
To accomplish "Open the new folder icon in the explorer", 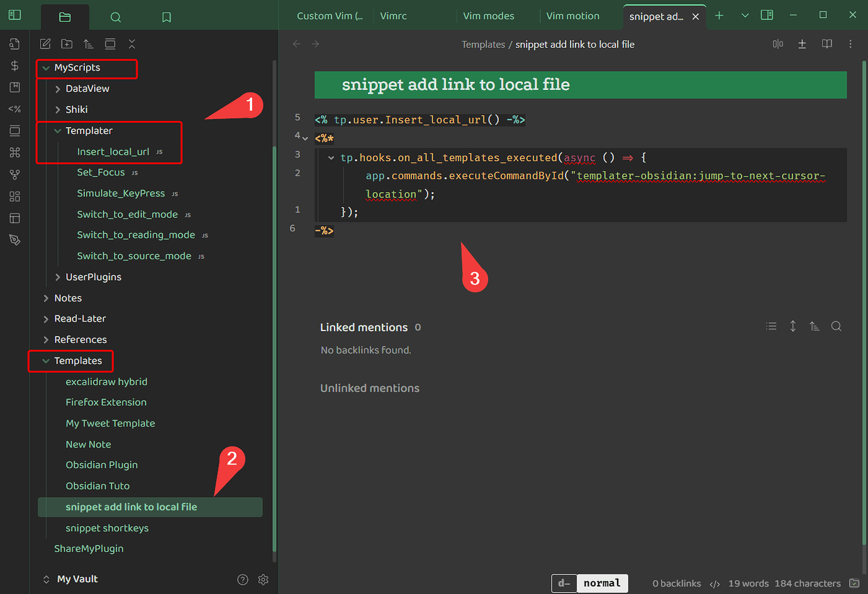I will point(67,43).
